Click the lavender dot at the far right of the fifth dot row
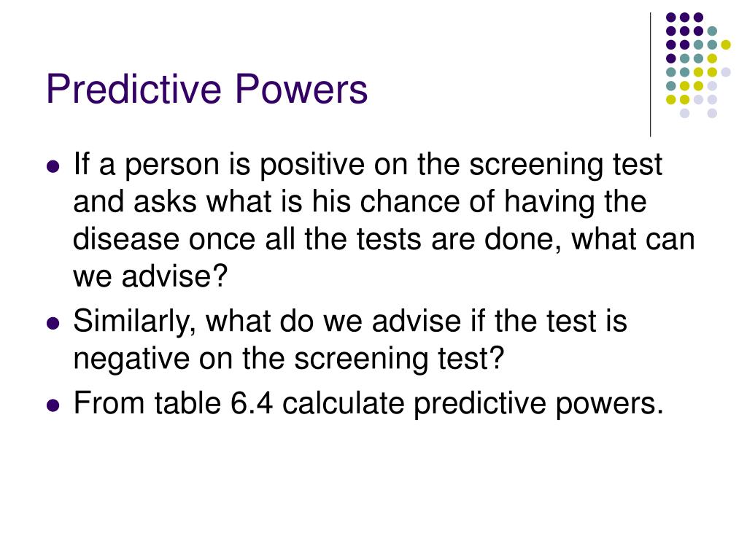 coord(726,72)
